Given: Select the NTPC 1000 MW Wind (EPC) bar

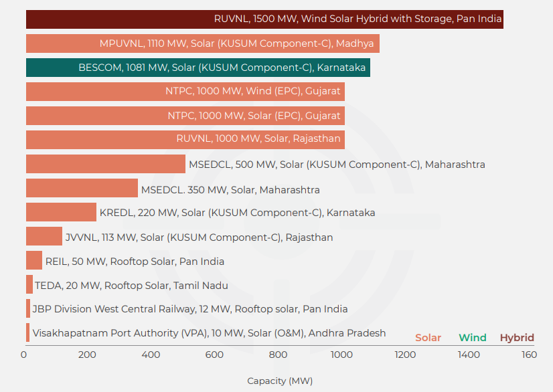Looking at the screenshot, I should tap(185, 92).
